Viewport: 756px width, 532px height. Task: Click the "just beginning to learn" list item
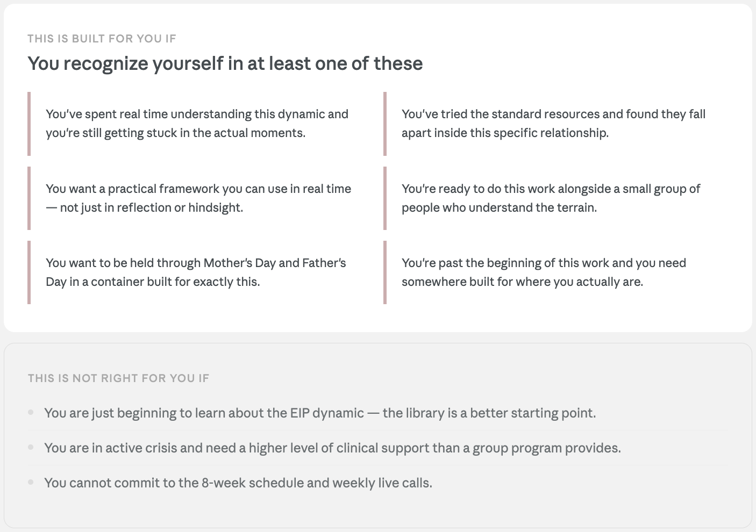coord(320,413)
